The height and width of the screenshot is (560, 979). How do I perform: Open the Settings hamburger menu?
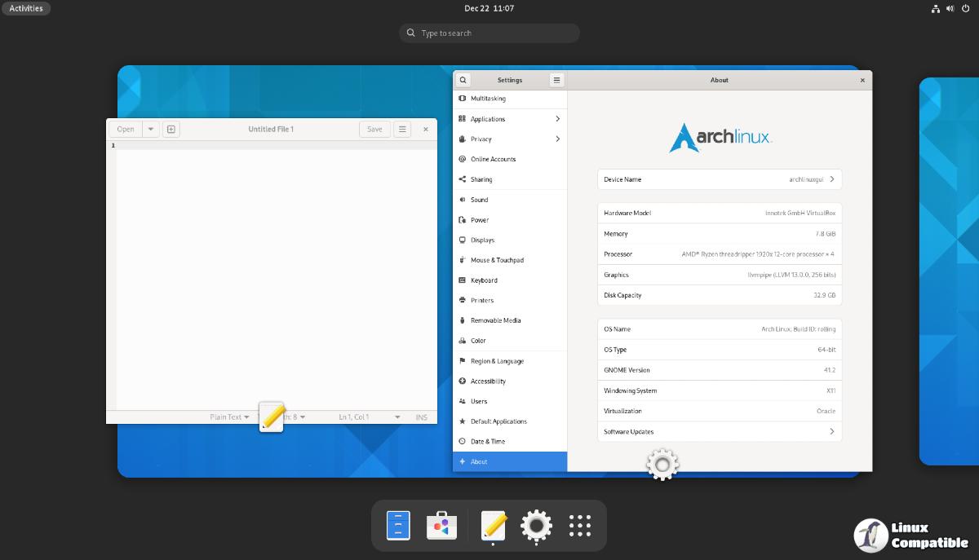pyautogui.click(x=556, y=80)
